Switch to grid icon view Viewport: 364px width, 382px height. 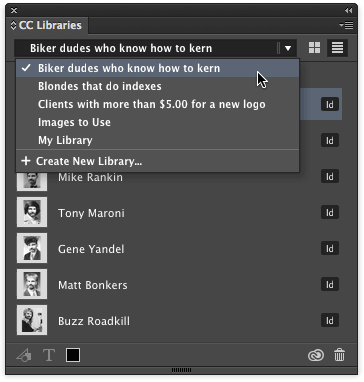(x=314, y=48)
